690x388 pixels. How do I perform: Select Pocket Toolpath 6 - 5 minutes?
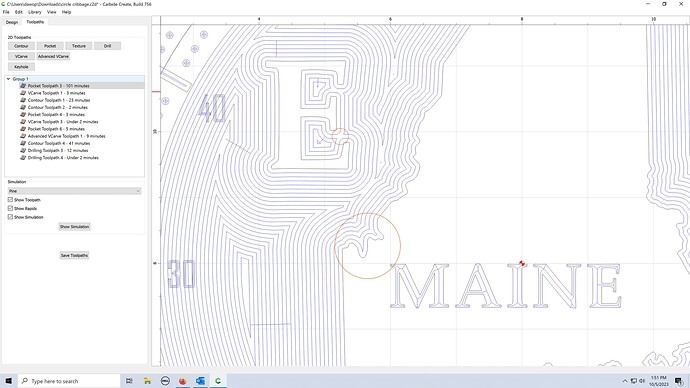tap(56, 129)
